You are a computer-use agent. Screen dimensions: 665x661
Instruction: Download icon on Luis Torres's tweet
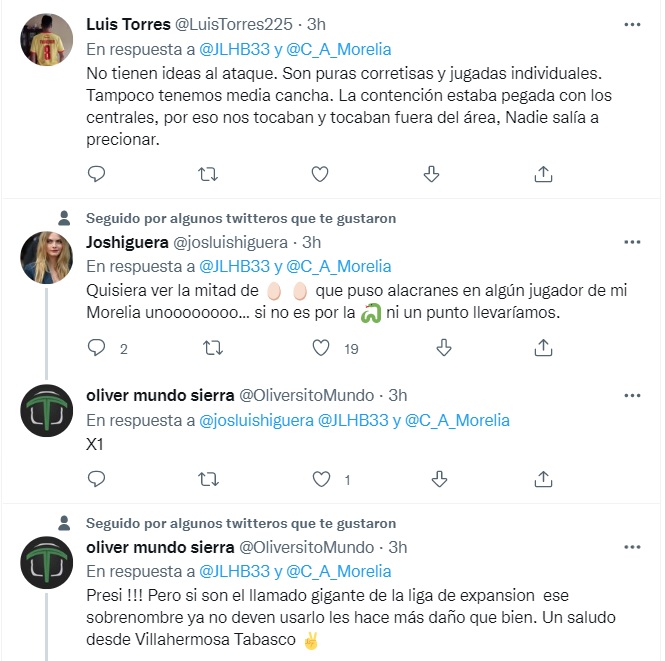click(x=432, y=174)
